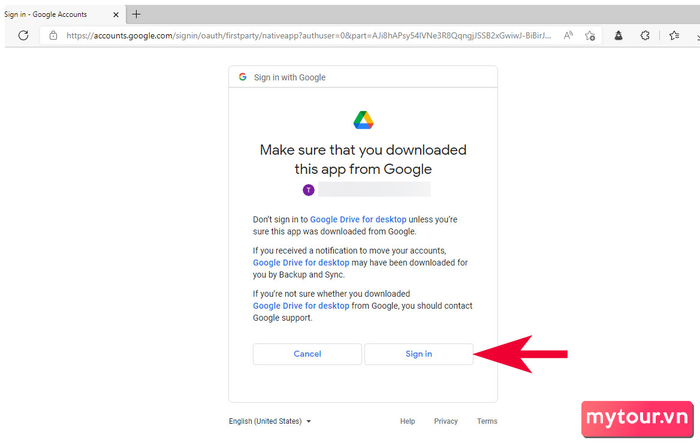This screenshot has height=446, width=700.
Task: Open Google Drive for desktop link before "from Google, you should contact"
Action: coord(301,306)
